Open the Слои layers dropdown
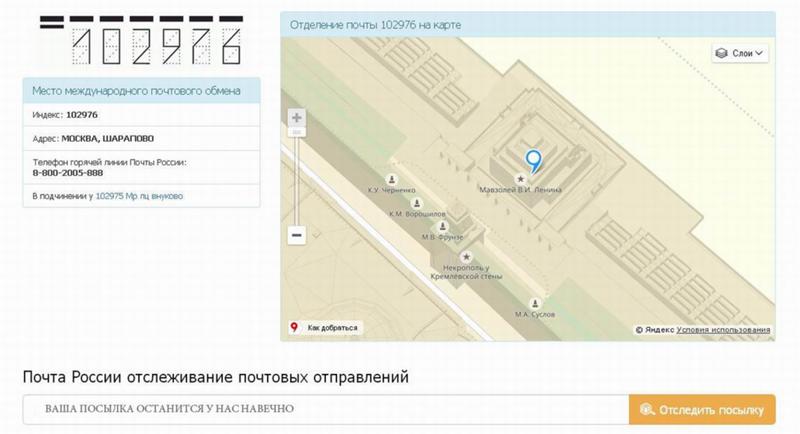The height and width of the screenshot is (434, 800). 740,53
